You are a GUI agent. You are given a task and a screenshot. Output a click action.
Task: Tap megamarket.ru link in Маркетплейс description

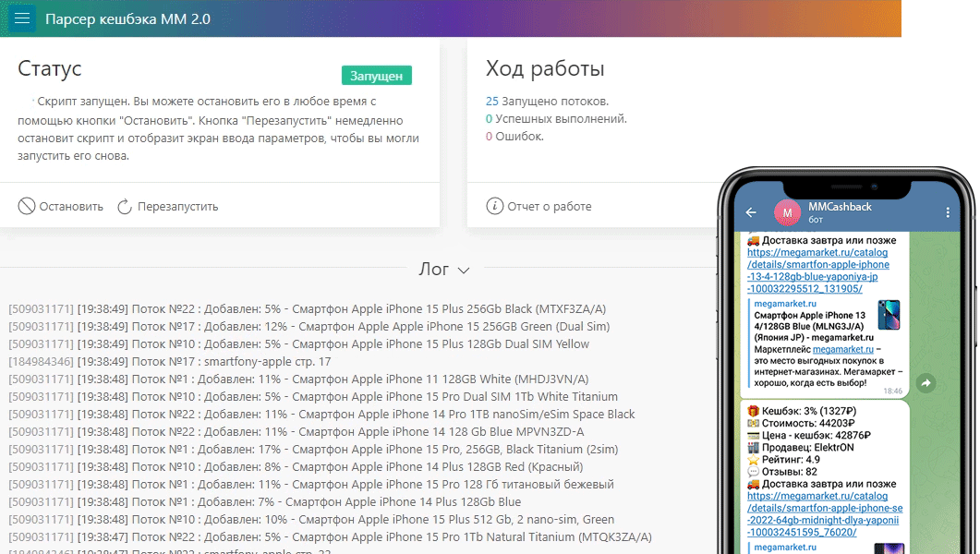click(842, 349)
